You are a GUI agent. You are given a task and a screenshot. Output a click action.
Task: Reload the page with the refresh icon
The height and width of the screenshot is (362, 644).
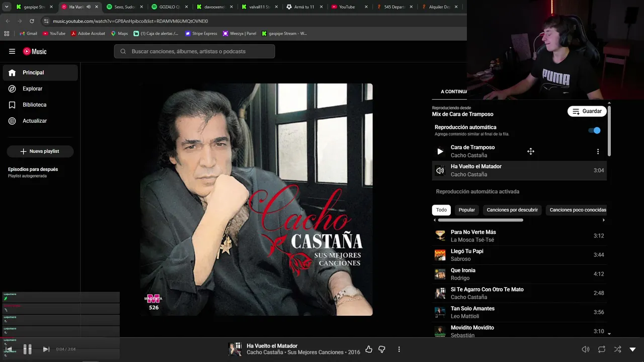32,21
